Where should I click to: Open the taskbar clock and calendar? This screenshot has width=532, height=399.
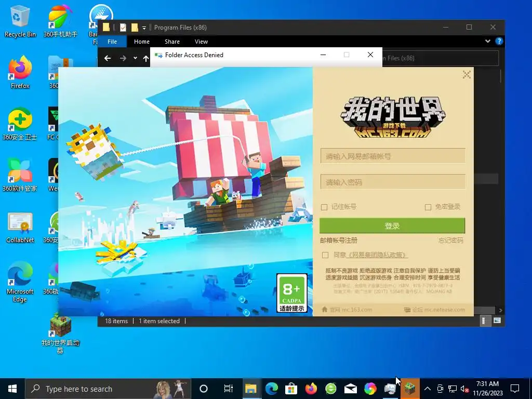487,389
